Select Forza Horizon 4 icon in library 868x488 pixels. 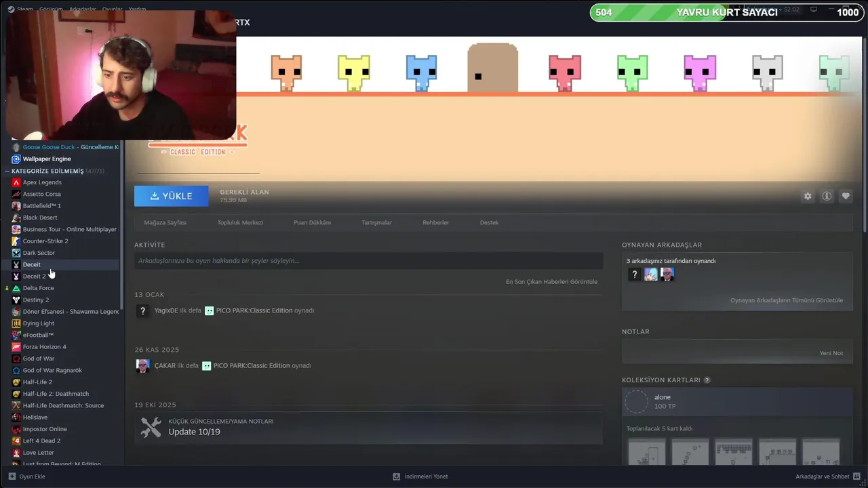tap(16, 347)
